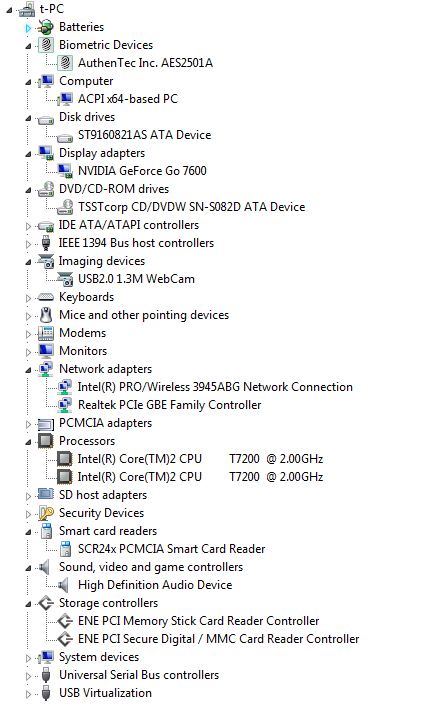The image size is (438, 722).
Task: Collapse the Network adapters node
Action: pos(29,370)
